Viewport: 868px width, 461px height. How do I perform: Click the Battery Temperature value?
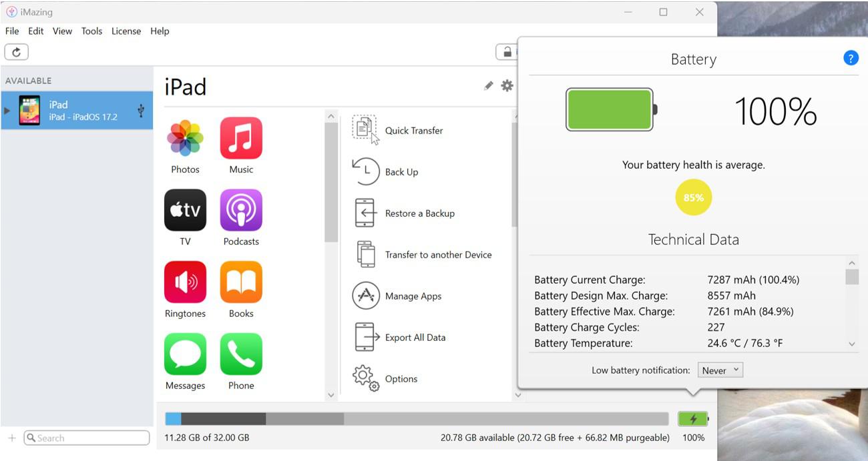point(744,343)
